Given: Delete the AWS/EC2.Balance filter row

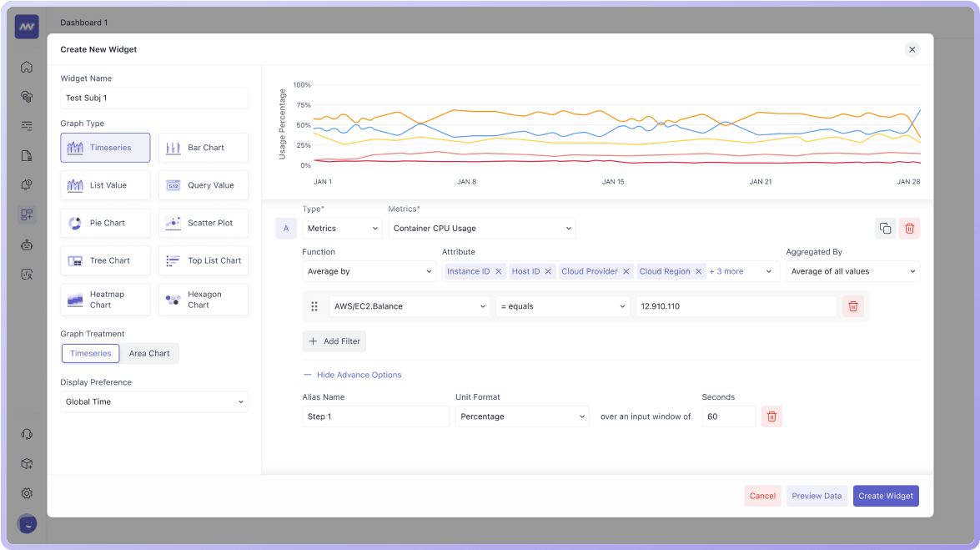Looking at the screenshot, I should click(853, 306).
